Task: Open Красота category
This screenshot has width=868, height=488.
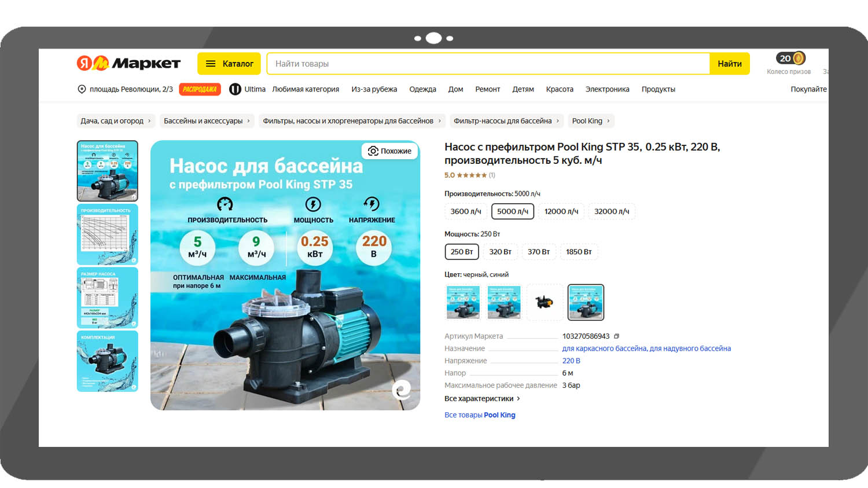Action: tap(560, 89)
